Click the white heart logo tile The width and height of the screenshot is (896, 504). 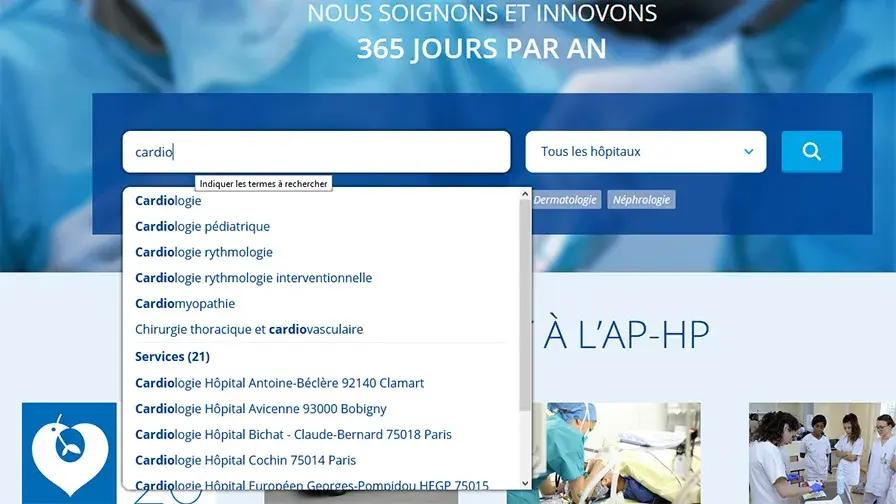coord(69,453)
